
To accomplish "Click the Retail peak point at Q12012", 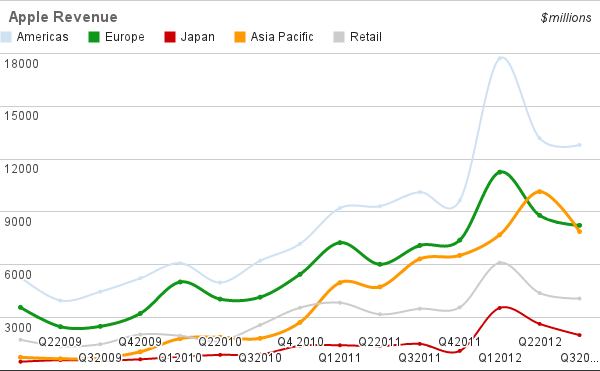I will click(500, 263).
